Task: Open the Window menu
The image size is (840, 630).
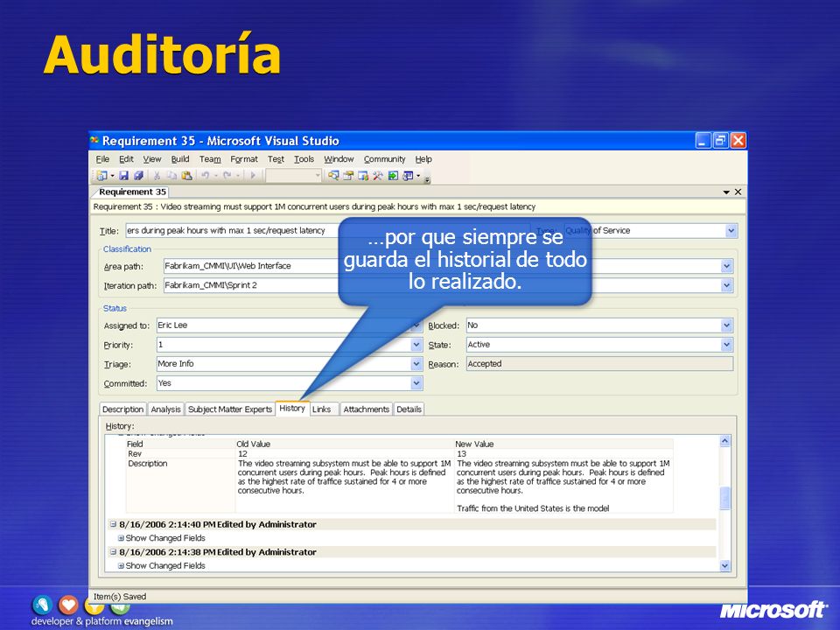Action: (339, 159)
